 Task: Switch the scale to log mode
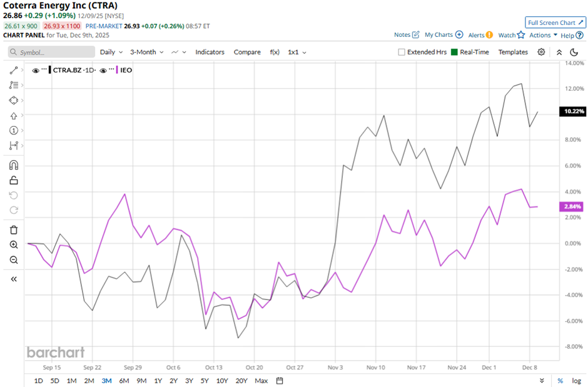tap(576, 381)
